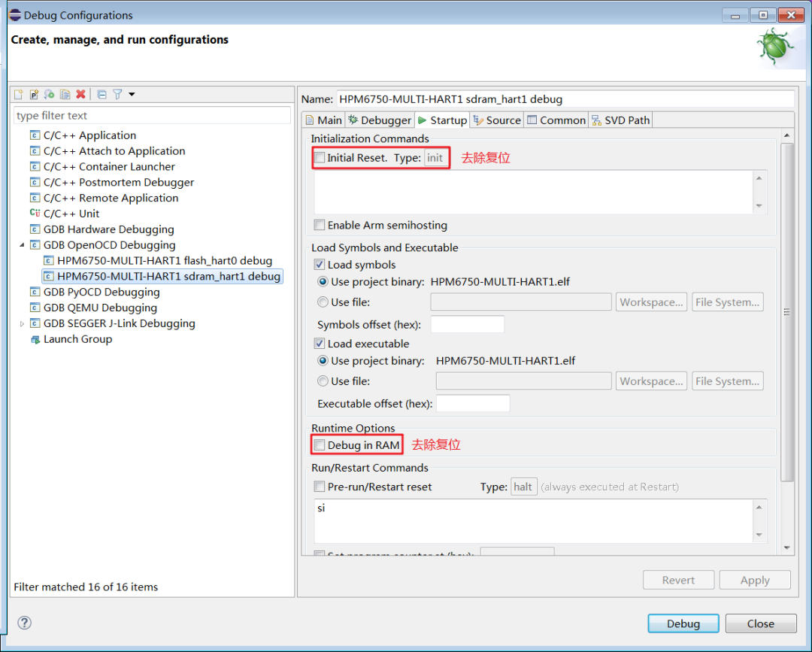The height and width of the screenshot is (652, 812).
Task: Select C/C++ Attach to Application
Action: [x=114, y=150]
